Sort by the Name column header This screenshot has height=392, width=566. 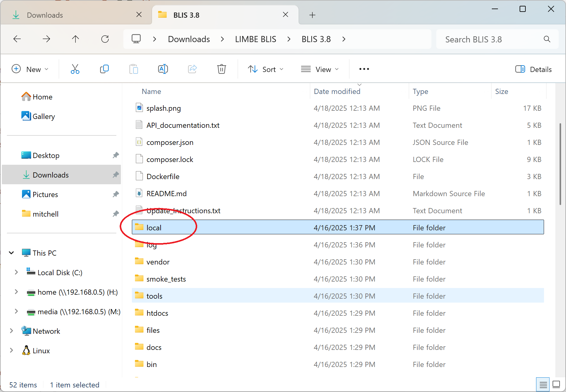pyautogui.click(x=151, y=92)
